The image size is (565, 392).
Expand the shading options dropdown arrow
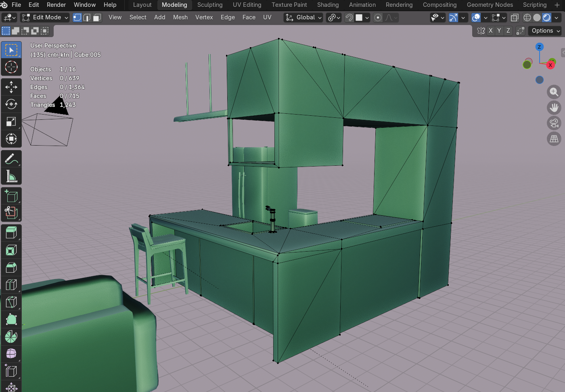(557, 18)
